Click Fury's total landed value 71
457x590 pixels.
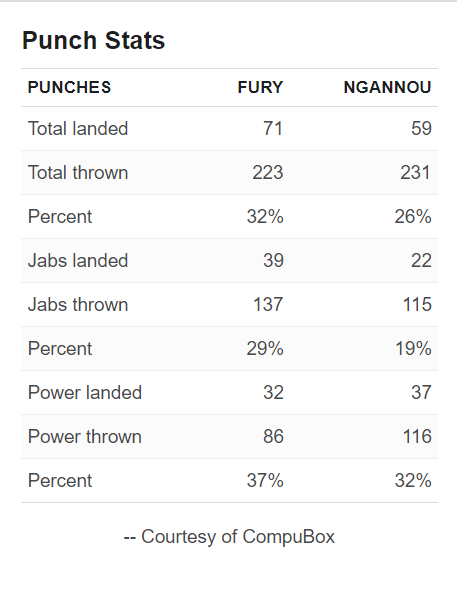coord(273,128)
